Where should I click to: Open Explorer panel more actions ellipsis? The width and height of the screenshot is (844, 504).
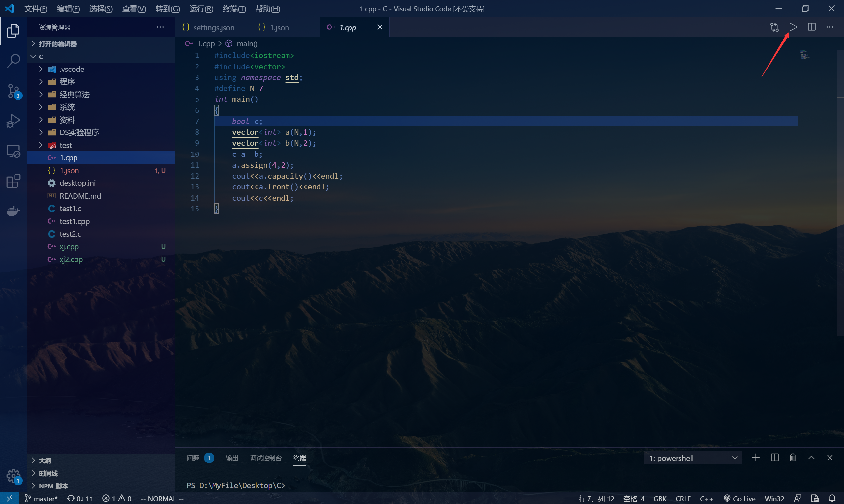pos(160,27)
